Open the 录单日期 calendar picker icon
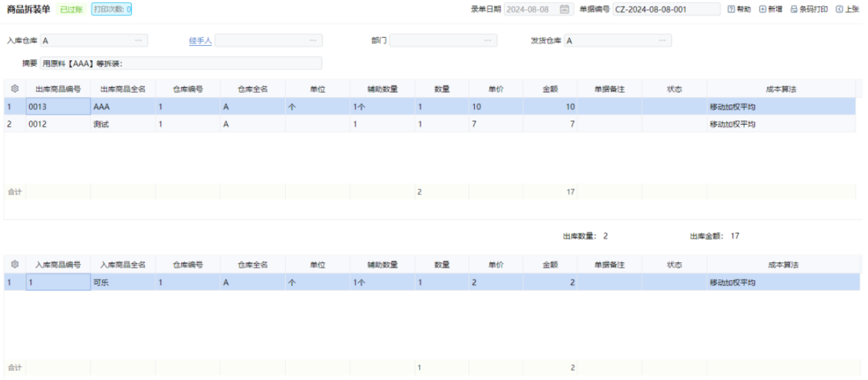Screen dimensions: 868x380 pos(564,9)
